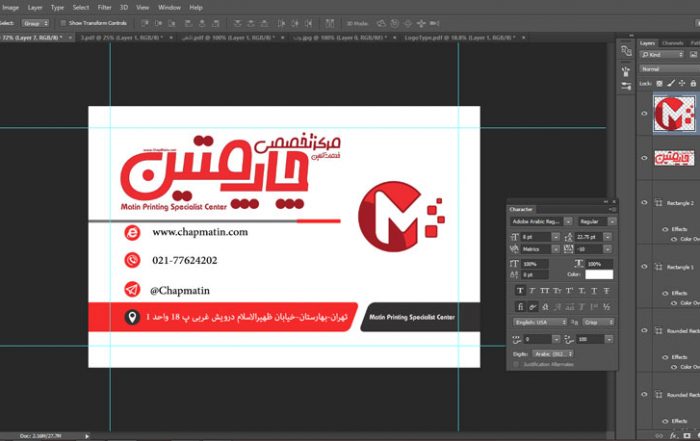
Task: Hide the Rectangle 2 layer
Action: (644, 202)
